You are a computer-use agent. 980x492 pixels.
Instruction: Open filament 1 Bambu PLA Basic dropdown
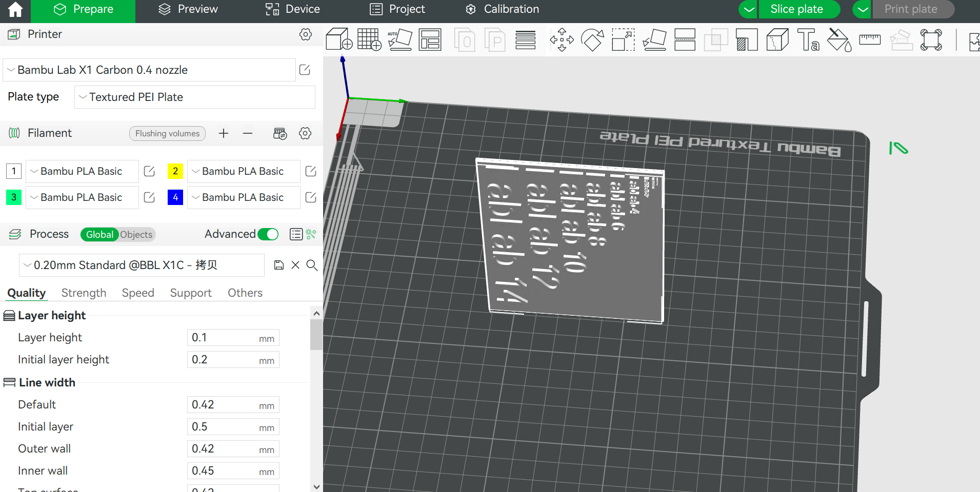[x=82, y=171]
